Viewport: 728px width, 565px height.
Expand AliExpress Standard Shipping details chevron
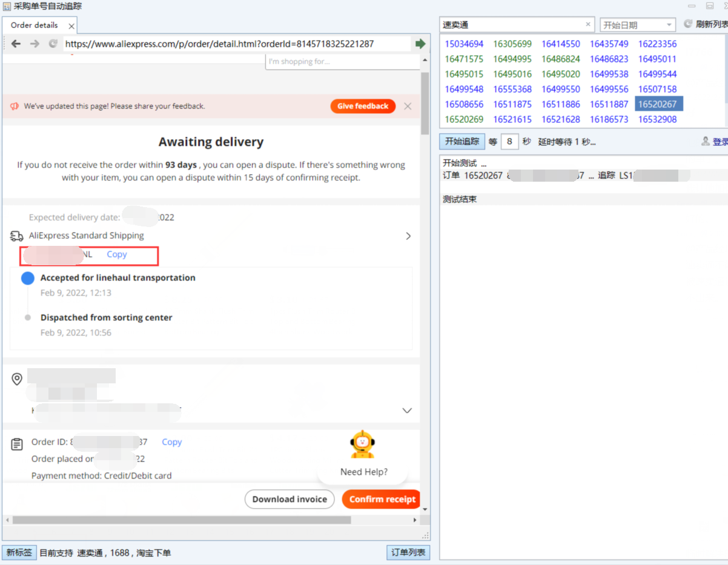coord(408,236)
